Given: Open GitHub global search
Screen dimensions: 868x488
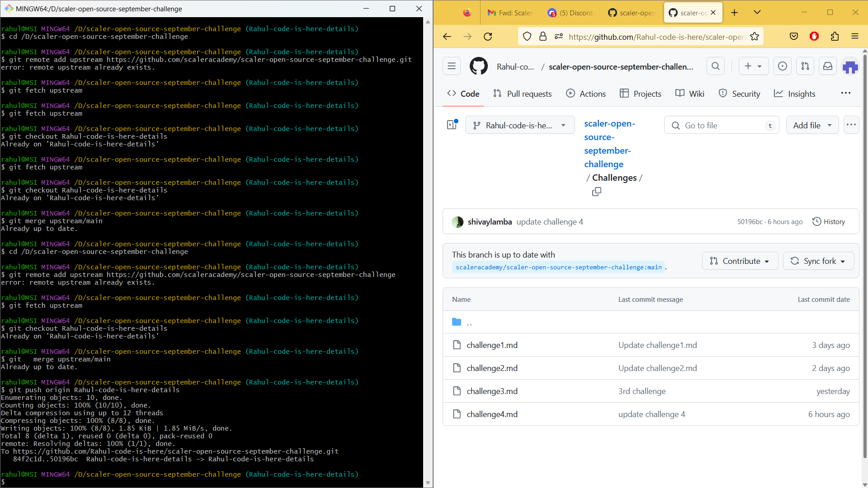Looking at the screenshot, I should click(716, 66).
